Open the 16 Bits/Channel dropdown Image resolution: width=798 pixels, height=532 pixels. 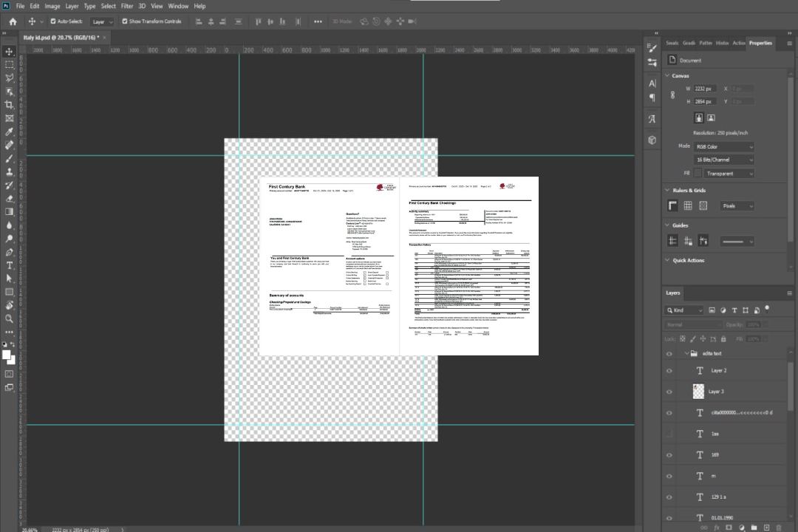(723, 160)
